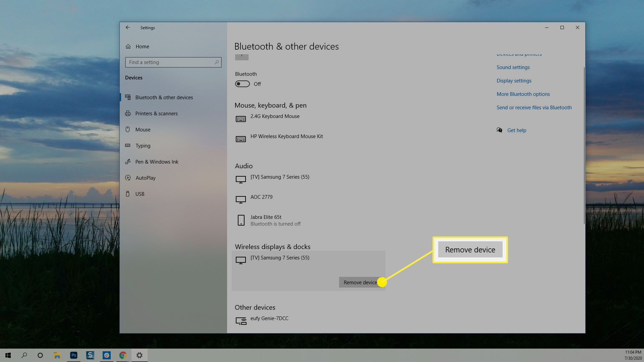Click the Find a setting search field
The height and width of the screenshot is (362, 644).
coord(173,62)
